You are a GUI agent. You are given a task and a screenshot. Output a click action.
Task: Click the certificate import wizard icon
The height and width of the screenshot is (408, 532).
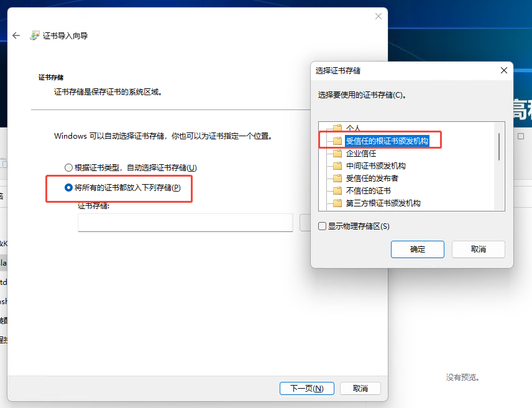(x=35, y=35)
